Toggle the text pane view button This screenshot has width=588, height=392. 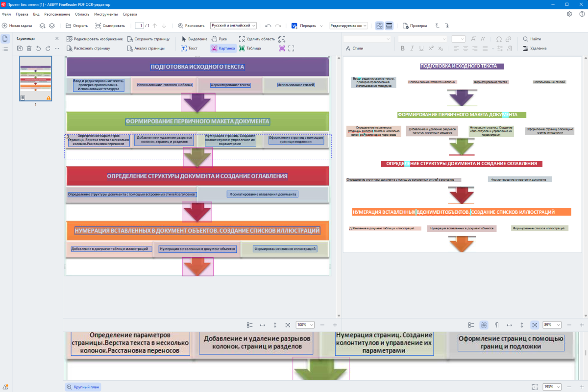coord(389,25)
